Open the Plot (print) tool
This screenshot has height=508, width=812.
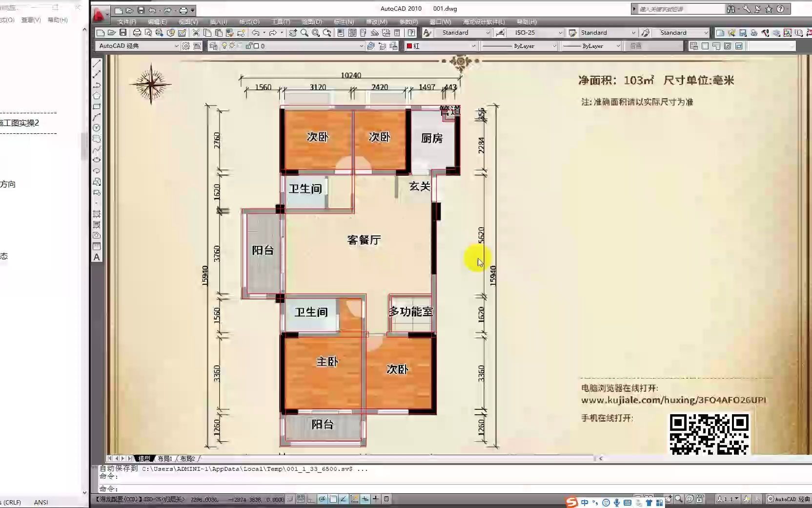[138, 33]
